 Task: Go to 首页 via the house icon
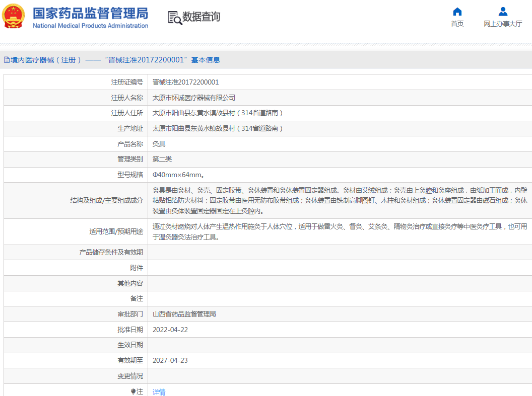pyautogui.click(x=457, y=12)
